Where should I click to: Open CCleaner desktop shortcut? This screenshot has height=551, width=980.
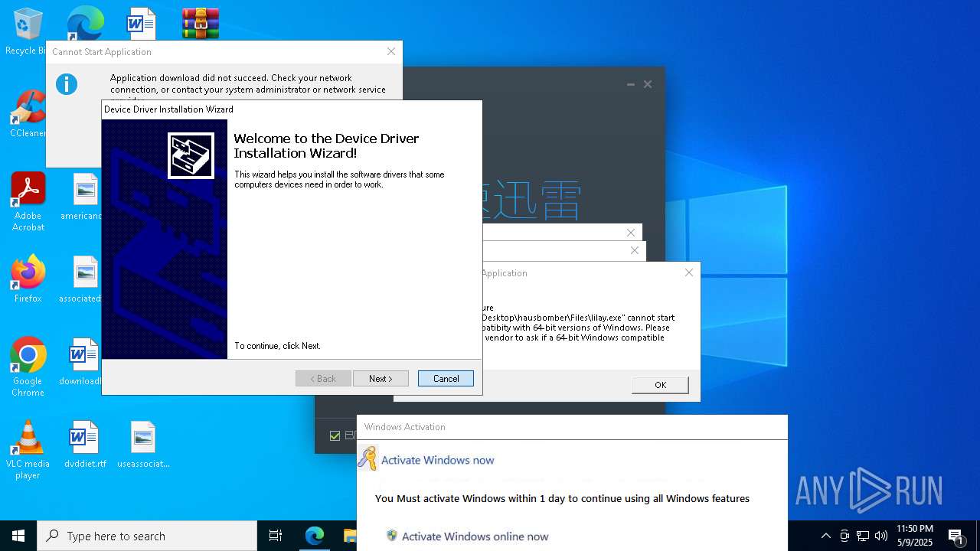click(x=28, y=113)
